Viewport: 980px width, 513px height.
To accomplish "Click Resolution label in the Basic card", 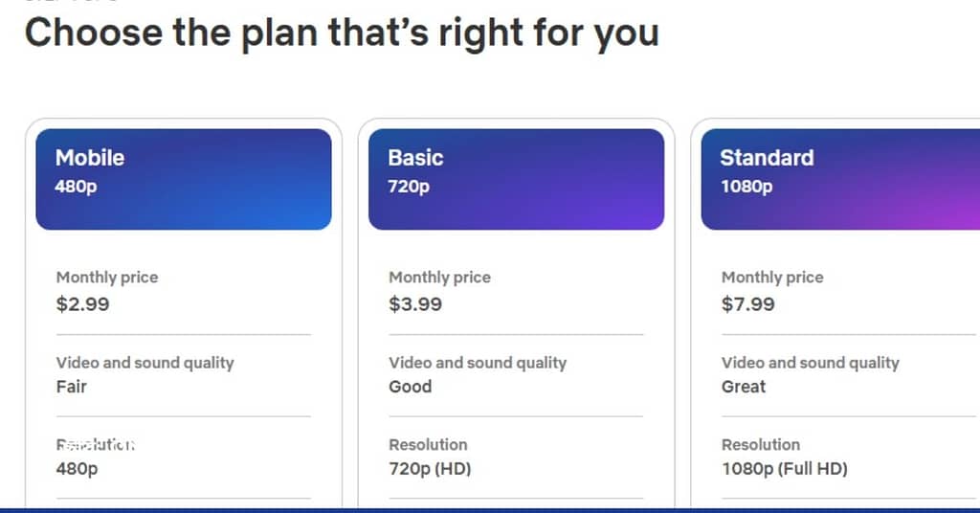I will coord(428,445).
